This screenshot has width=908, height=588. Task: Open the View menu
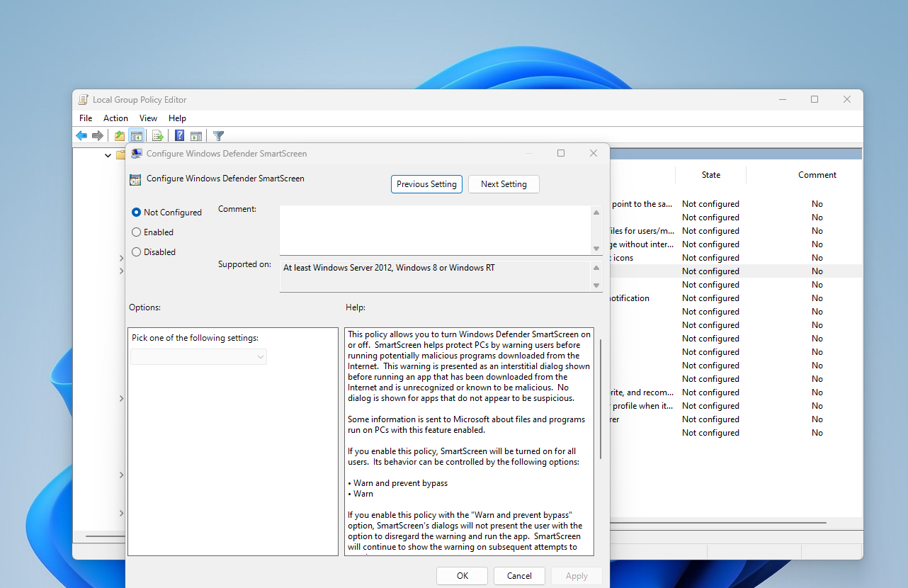148,118
